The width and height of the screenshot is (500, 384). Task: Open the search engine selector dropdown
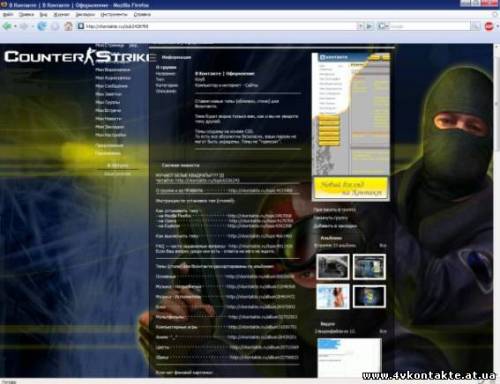(x=383, y=26)
